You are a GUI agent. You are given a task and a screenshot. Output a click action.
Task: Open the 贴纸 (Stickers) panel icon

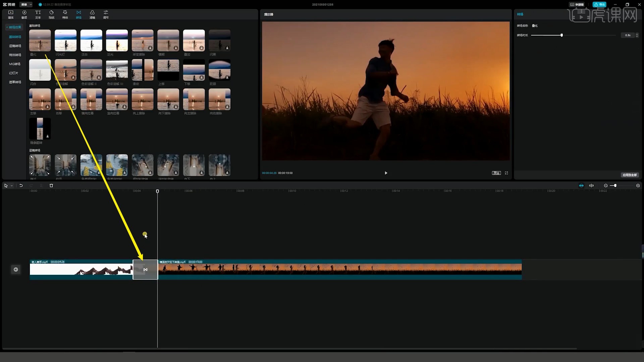click(51, 14)
